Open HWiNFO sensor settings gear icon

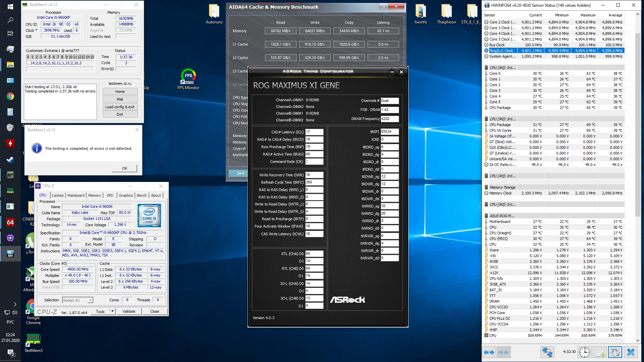pyautogui.click(x=615, y=352)
